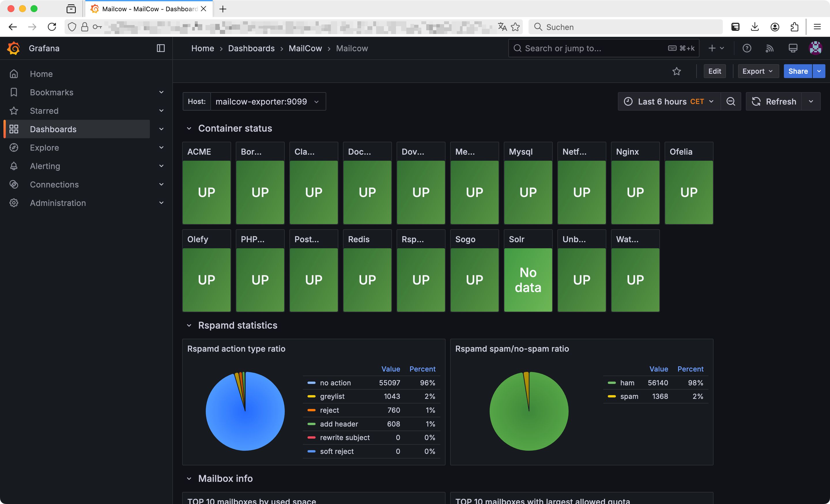Toggle the sidebar collapse panel icon
Viewport: 830px width, 504px height.
coord(161,48)
